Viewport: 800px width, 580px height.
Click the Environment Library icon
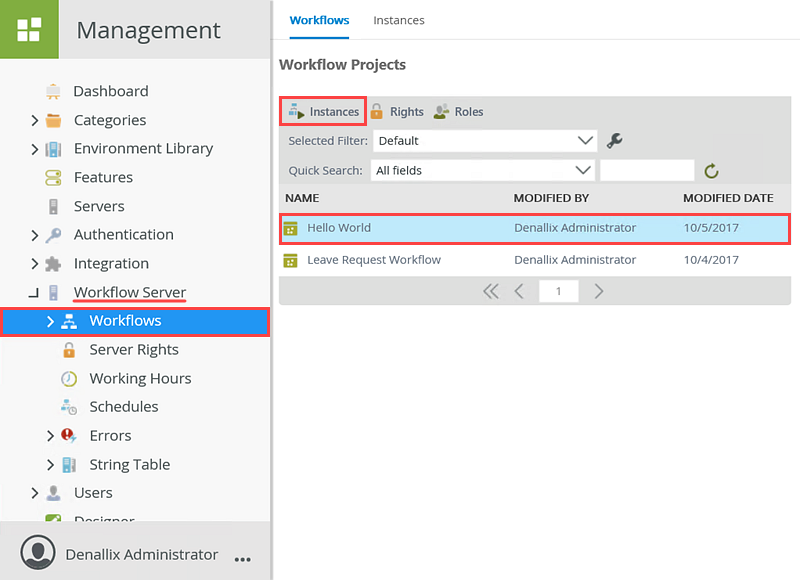coord(53,149)
